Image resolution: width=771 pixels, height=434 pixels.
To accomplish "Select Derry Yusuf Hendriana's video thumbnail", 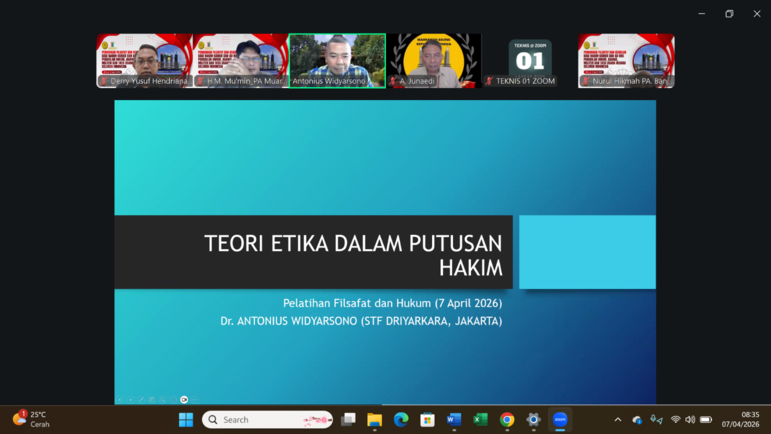I will point(144,61).
